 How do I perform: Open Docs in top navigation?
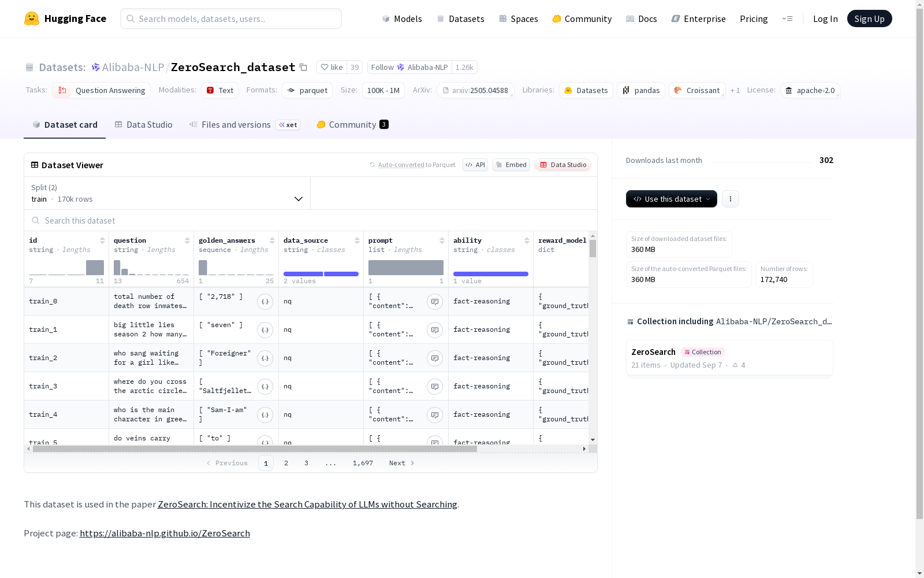tap(642, 18)
